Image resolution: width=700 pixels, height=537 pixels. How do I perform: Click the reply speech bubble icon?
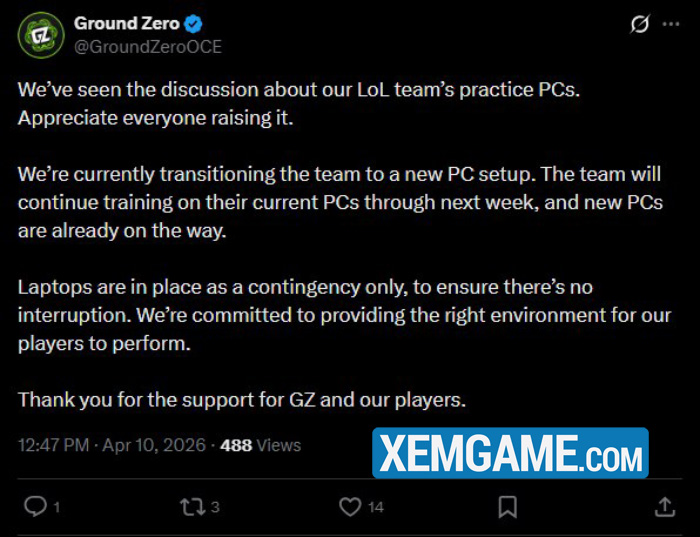(35, 507)
